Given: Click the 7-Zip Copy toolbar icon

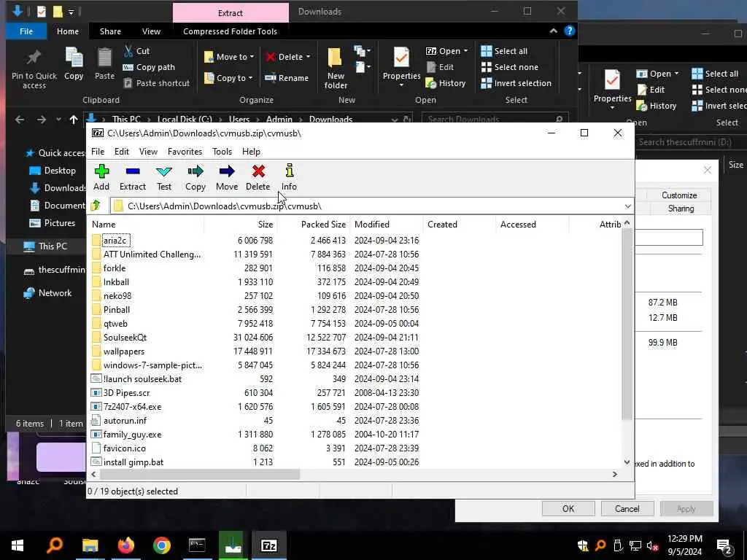Looking at the screenshot, I should coord(196,178).
